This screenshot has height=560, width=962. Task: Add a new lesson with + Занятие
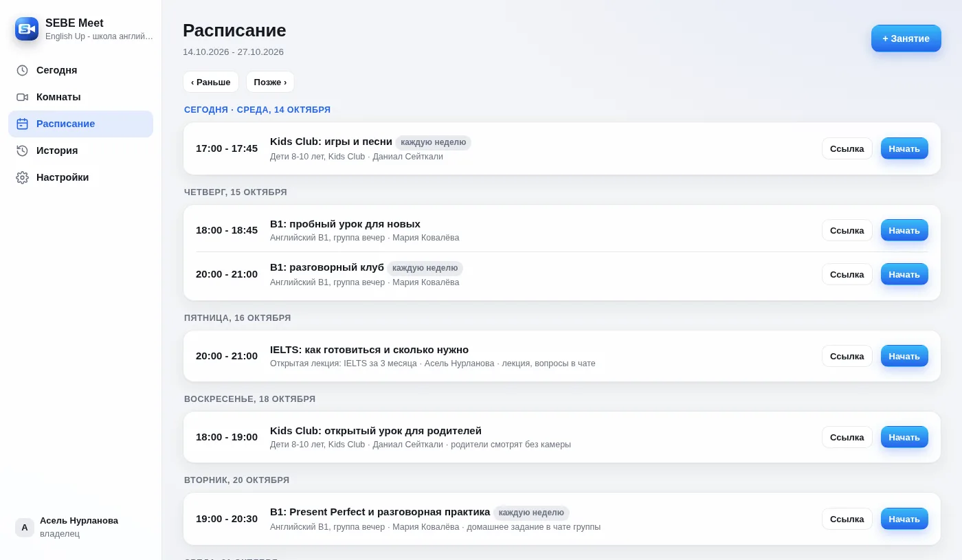906,38
